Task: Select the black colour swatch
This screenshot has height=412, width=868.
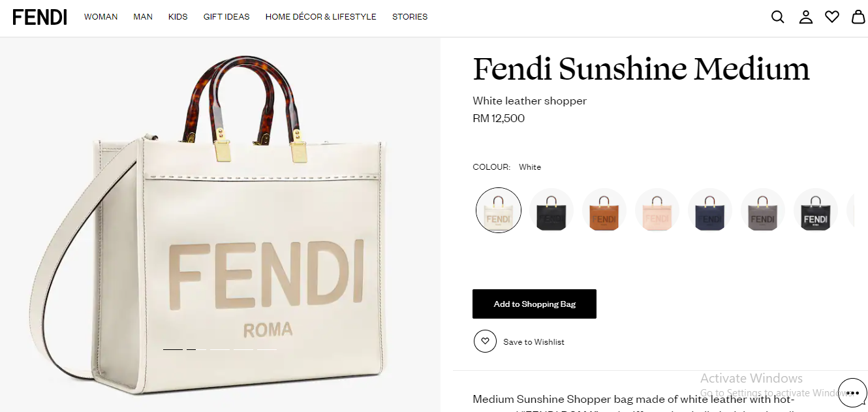Action: coord(551,210)
